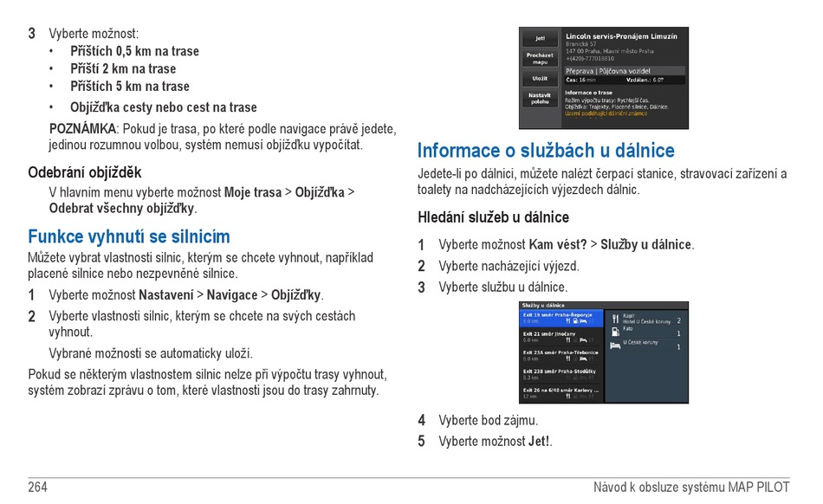Select the lodging bed icon for U České koruny

coord(615,346)
